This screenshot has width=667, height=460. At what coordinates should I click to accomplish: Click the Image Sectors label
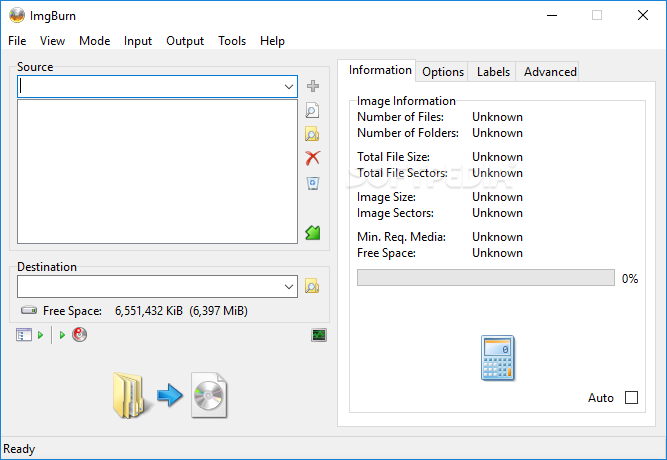[x=395, y=213]
